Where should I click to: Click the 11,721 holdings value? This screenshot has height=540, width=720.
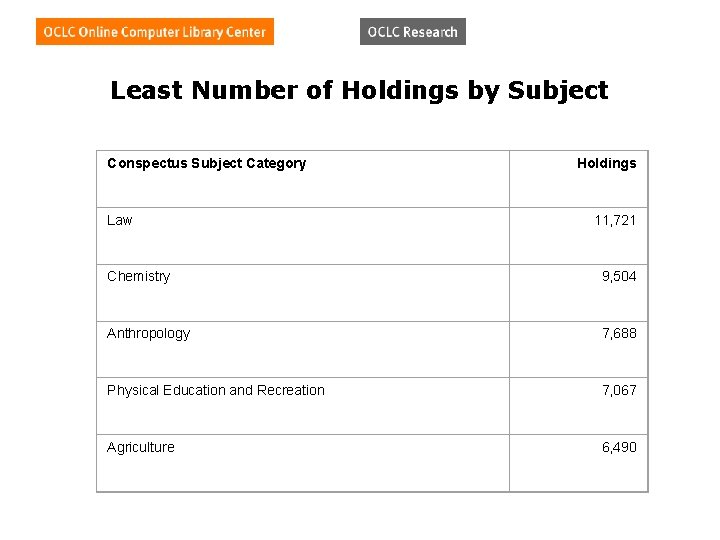[615, 220]
